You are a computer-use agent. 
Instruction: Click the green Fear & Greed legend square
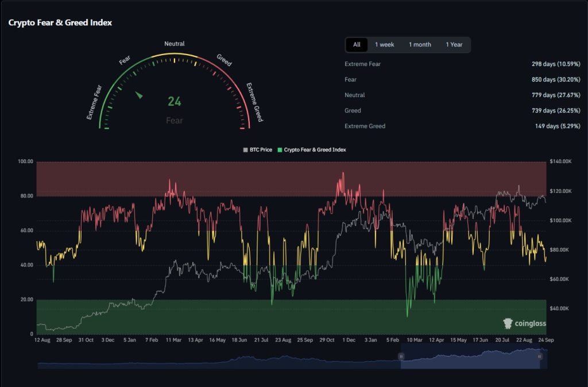[x=280, y=150]
